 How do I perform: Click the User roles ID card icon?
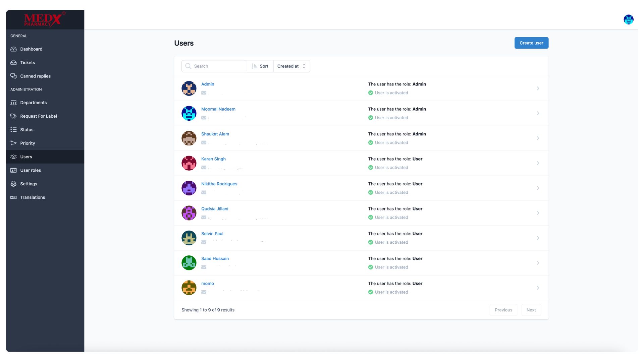(13, 170)
